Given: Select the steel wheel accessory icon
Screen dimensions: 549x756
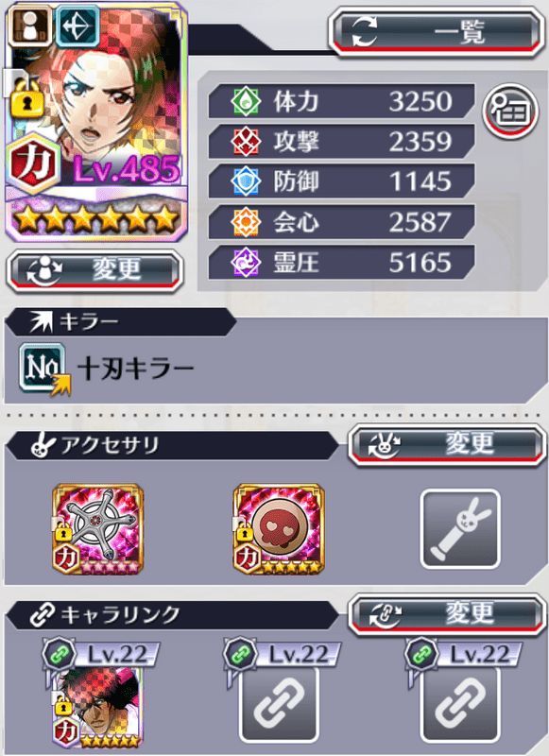Looking at the screenshot, I should 98,529.
